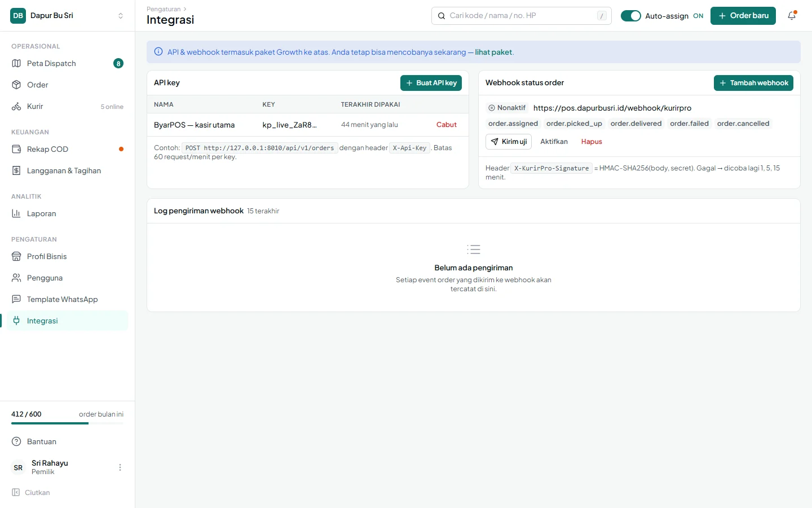Open the Rekap COD page

click(68, 149)
